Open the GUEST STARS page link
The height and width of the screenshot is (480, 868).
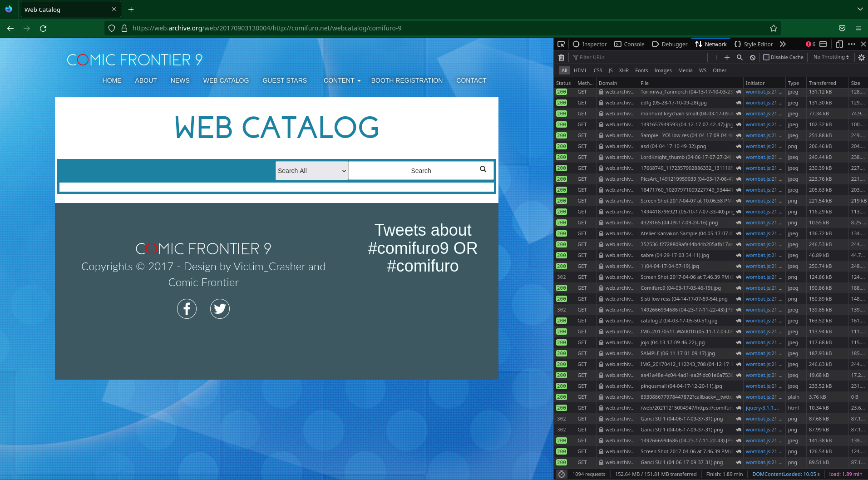285,80
